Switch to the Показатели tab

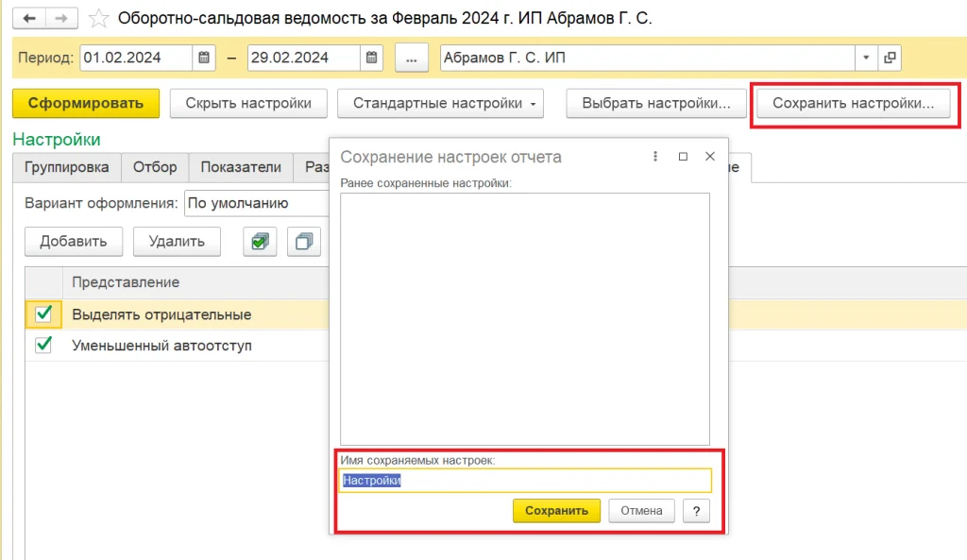point(240,167)
